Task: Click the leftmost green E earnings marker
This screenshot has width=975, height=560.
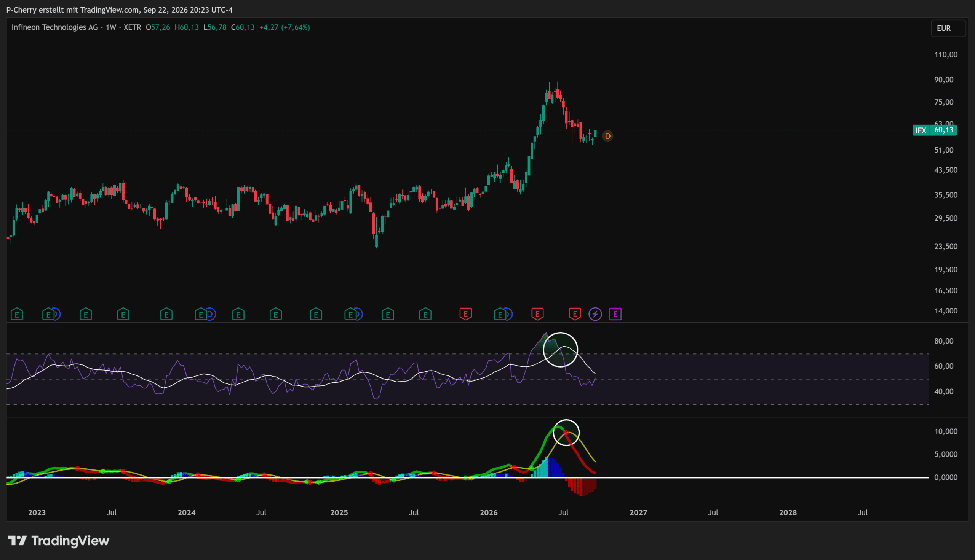Action: click(x=16, y=314)
